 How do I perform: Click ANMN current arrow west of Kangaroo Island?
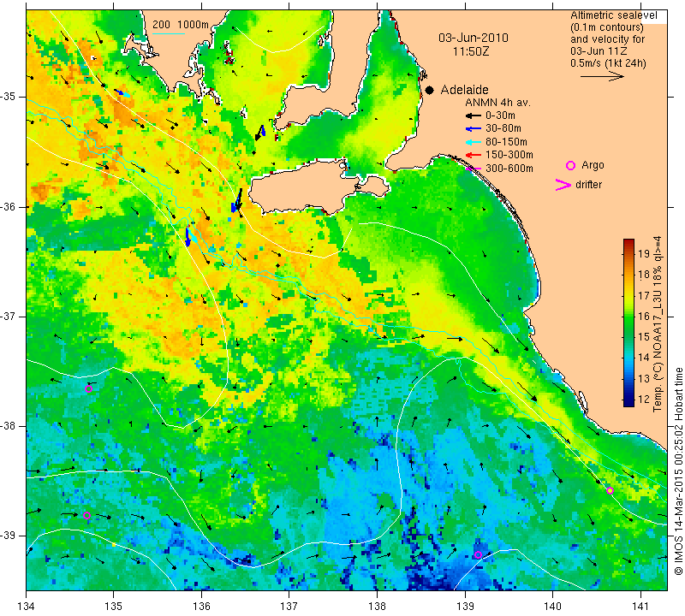(x=236, y=201)
